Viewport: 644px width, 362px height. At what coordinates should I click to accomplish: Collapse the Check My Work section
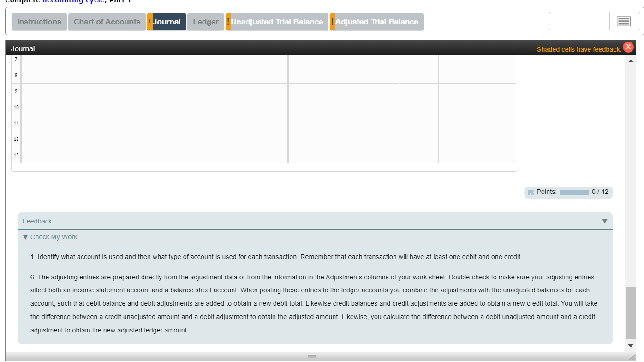25,237
